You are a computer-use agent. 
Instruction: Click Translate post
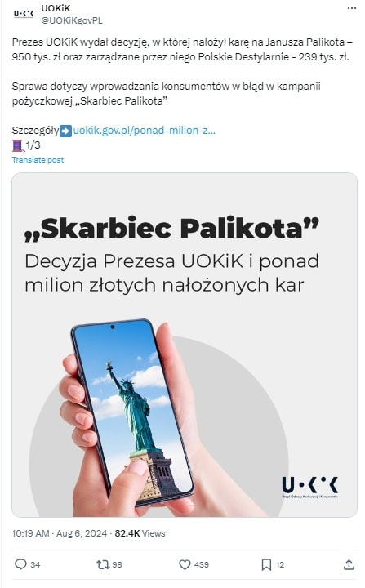point(38,160)
